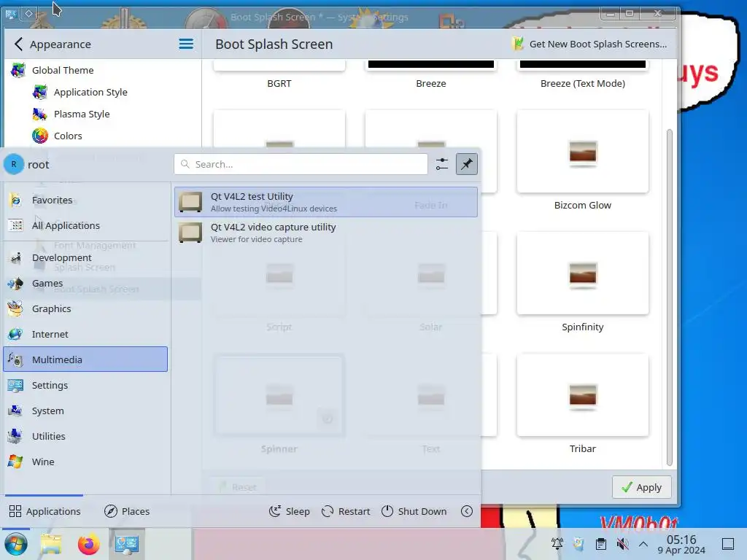This screenshot has width=747, height=560.
Task: Select the Multimedia category
Action: coord(86,359)
